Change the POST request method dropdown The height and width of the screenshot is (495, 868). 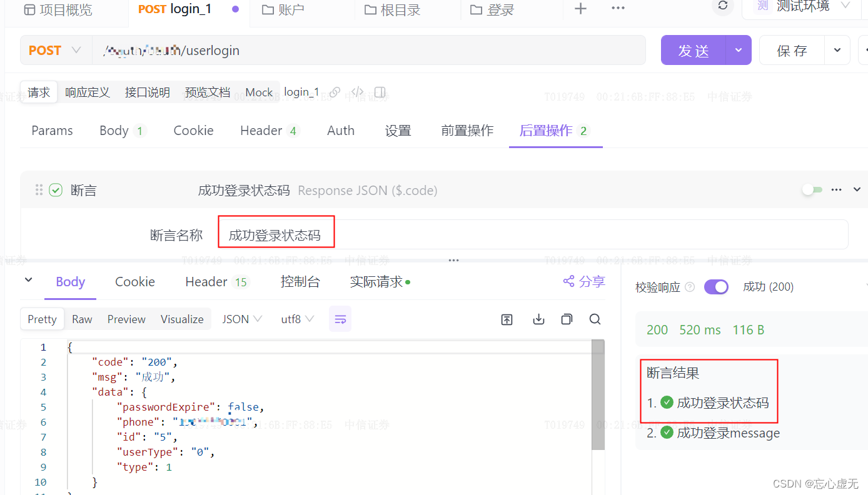[x=55, y=51]
